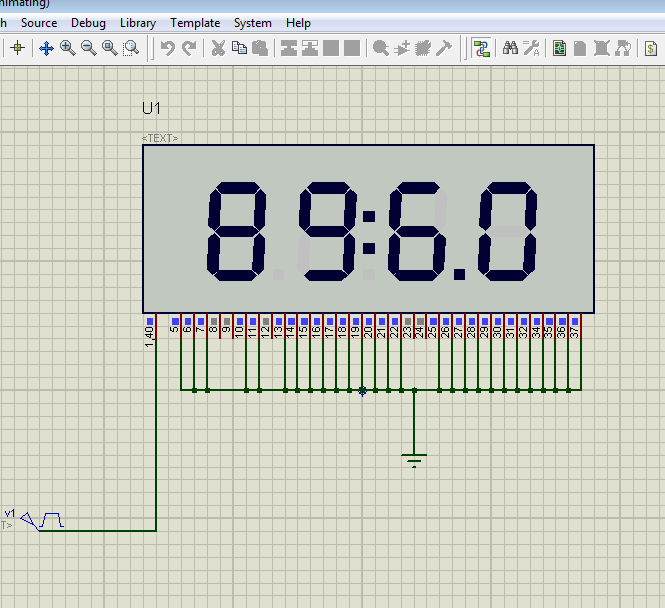
Task: Click the junction marker below pin 19
Action: click(x=362, y=390)
